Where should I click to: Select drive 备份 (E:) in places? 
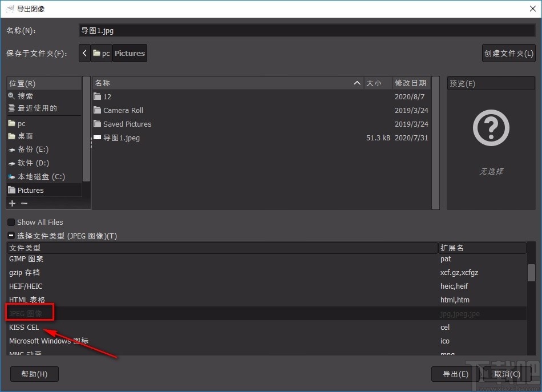click(x=44, y=149)
